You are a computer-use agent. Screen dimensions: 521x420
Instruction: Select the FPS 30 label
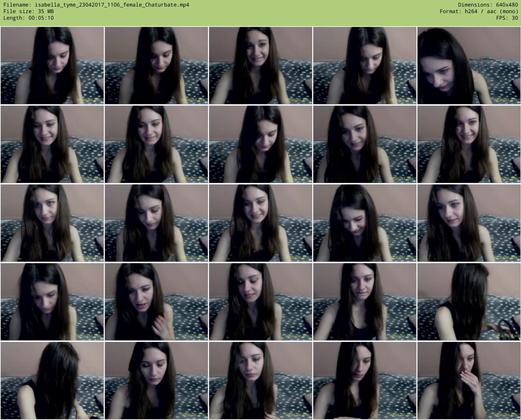pyautogui.click(x=507, y=18)
